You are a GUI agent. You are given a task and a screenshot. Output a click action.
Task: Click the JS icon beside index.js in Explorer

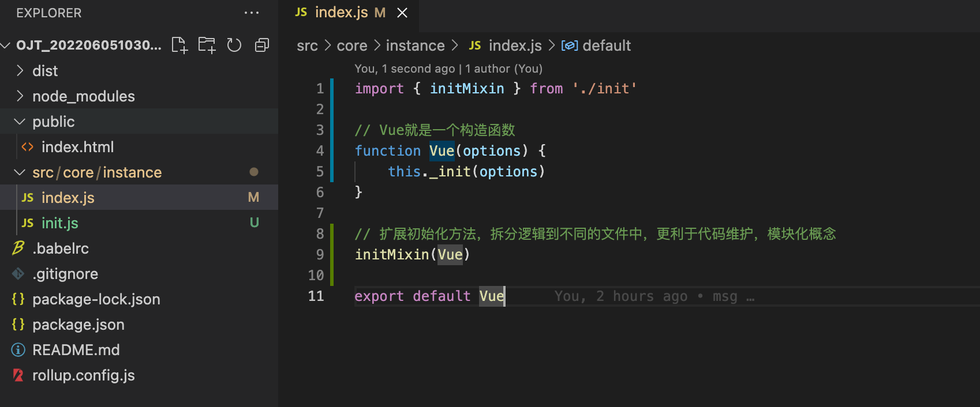tap(28, 198)
